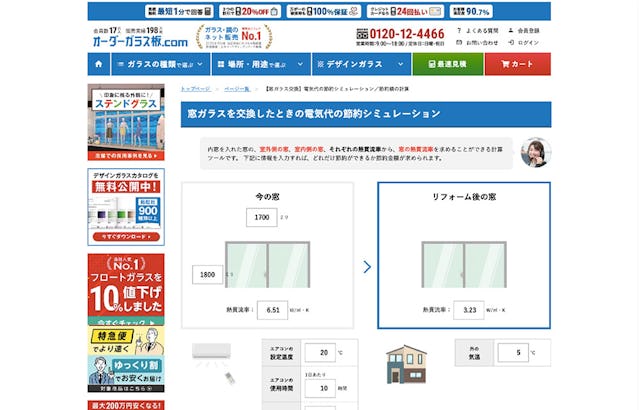
Task: Go to home via the house icon
Action: 98,64
